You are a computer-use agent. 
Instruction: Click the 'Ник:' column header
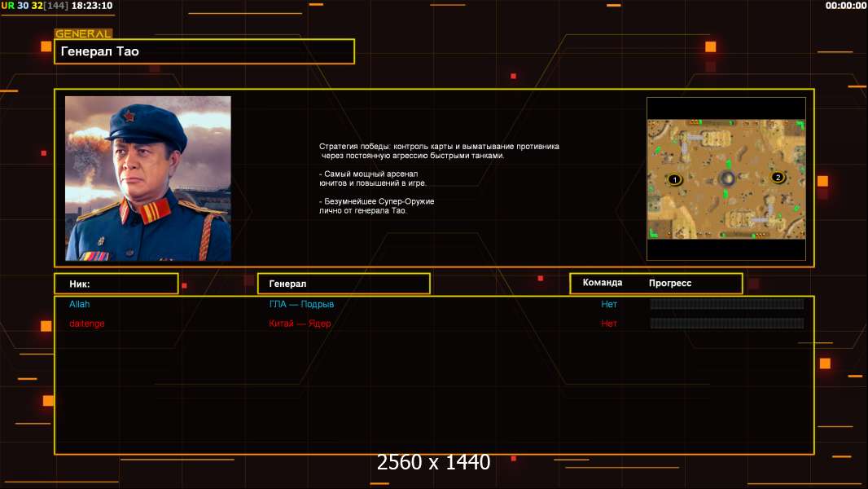[116, 284]
